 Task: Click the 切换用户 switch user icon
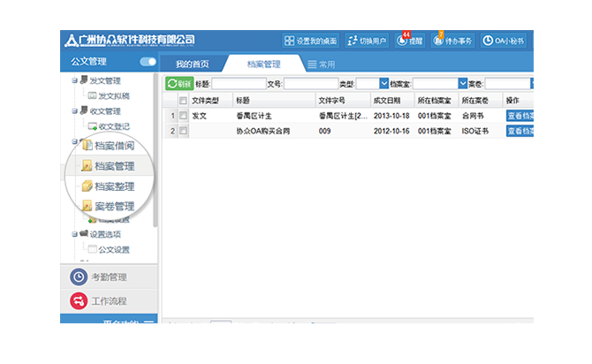coord(367,41)
